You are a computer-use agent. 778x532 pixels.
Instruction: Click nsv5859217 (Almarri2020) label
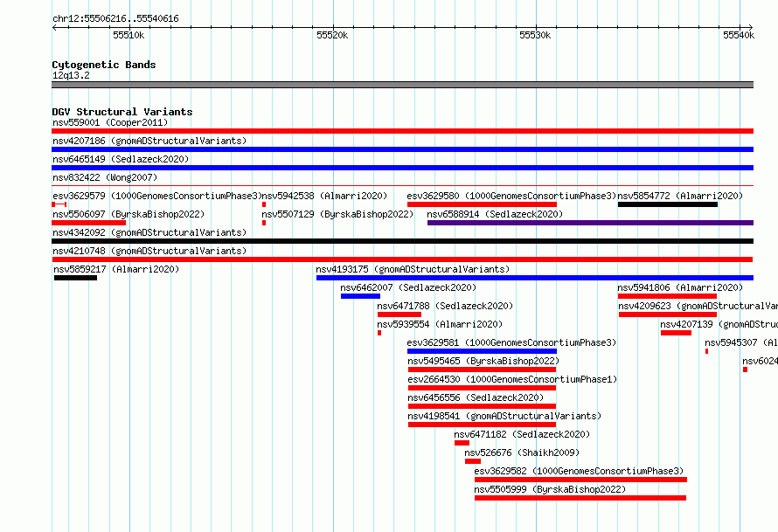116,269
